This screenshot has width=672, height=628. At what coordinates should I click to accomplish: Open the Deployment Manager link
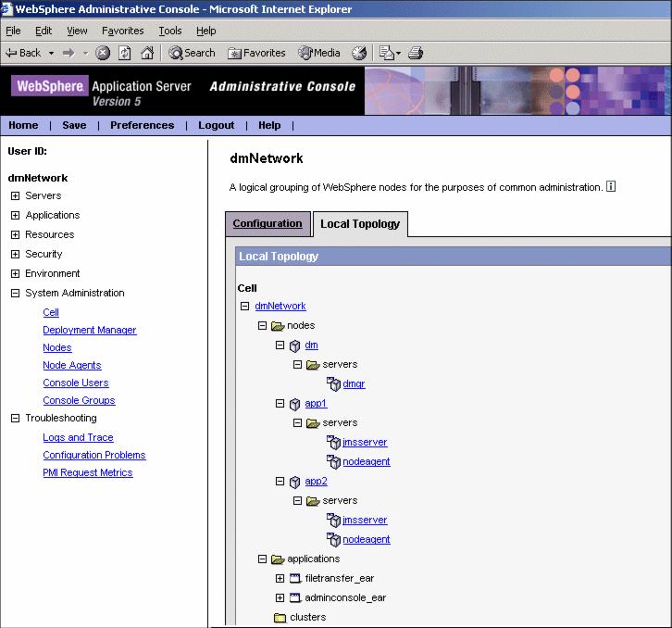coord(90,331)
